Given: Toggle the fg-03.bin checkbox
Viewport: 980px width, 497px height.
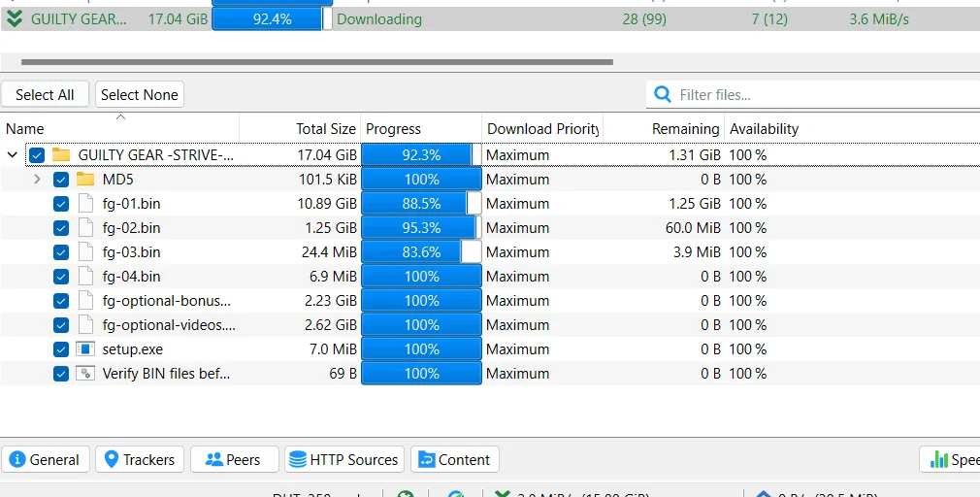Looking at the screenshot, I should tap(60, 252).
